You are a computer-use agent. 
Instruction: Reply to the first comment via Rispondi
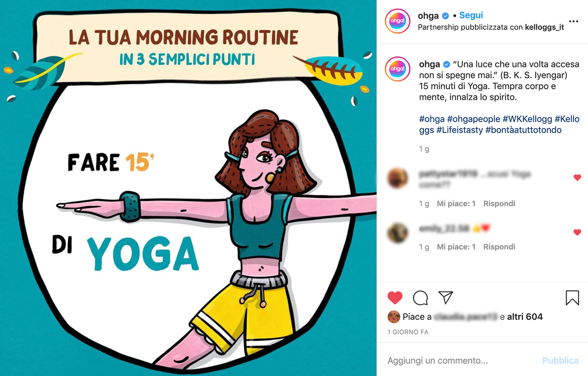click(499, 203)
